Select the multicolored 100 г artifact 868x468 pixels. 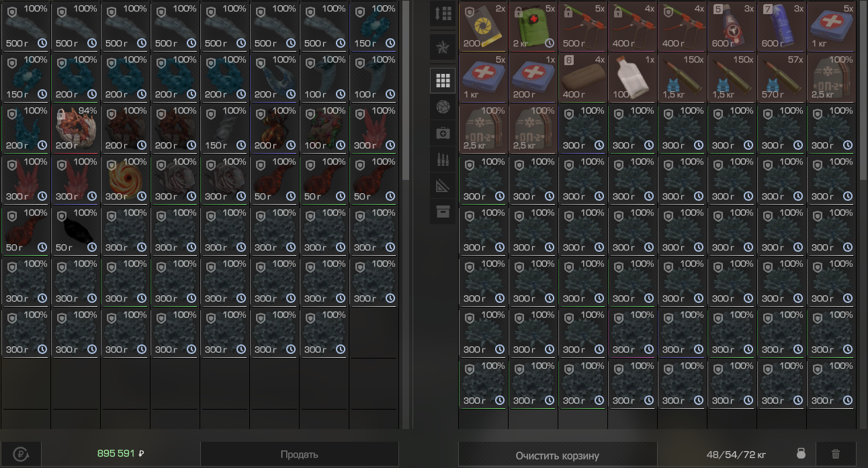[x=324, y=128]
